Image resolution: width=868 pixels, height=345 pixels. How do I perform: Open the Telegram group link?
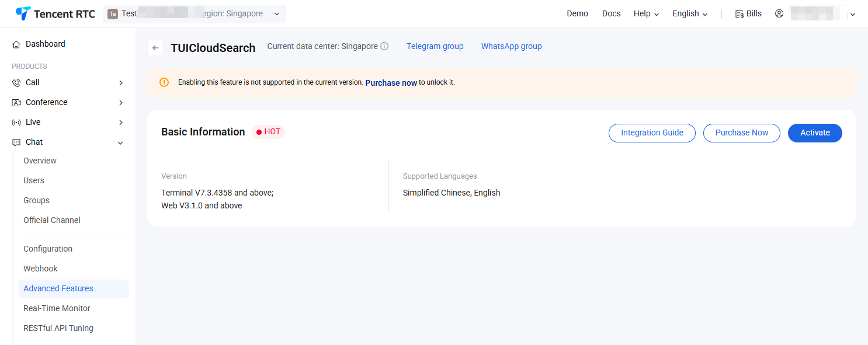435,46
